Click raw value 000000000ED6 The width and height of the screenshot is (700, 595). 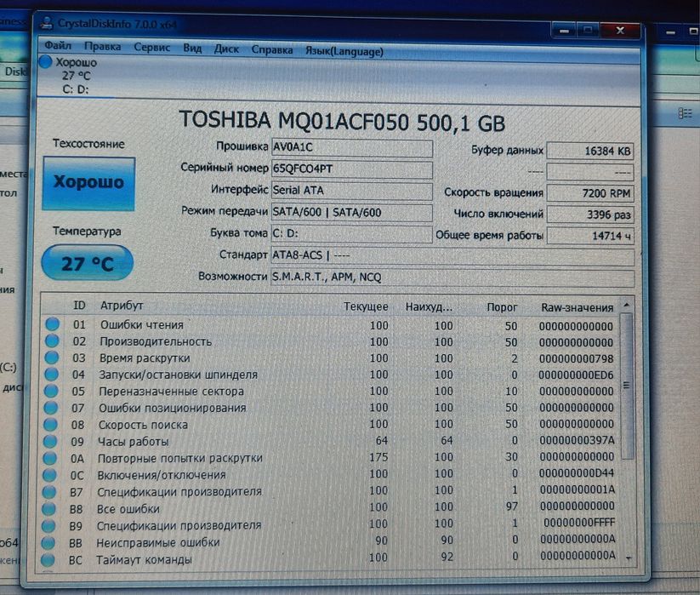coord(576,375)
